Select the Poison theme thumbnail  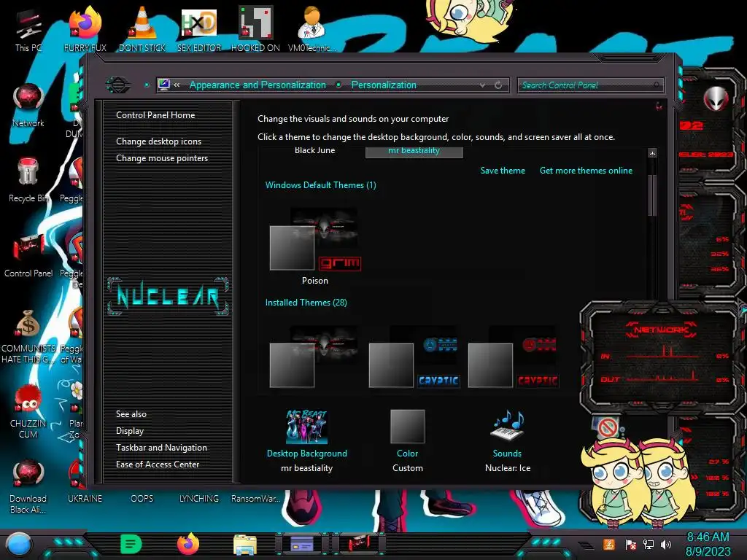tap(315, 246)
